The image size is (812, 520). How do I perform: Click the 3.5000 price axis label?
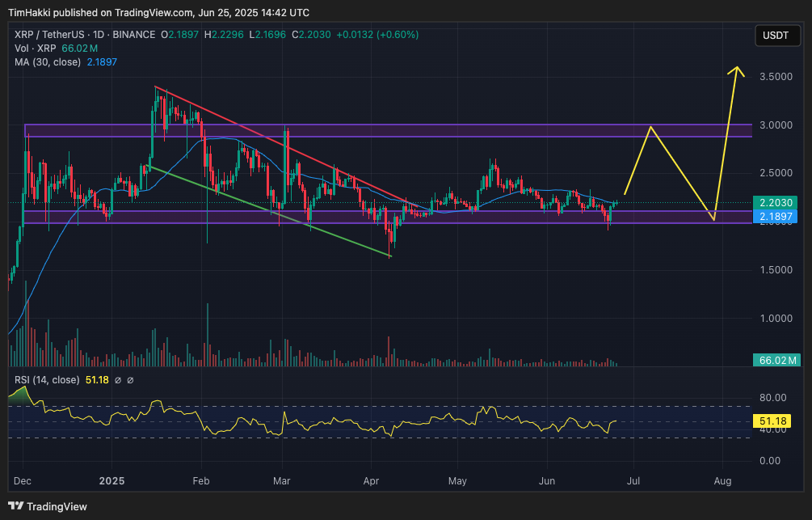tap(776, 77)
